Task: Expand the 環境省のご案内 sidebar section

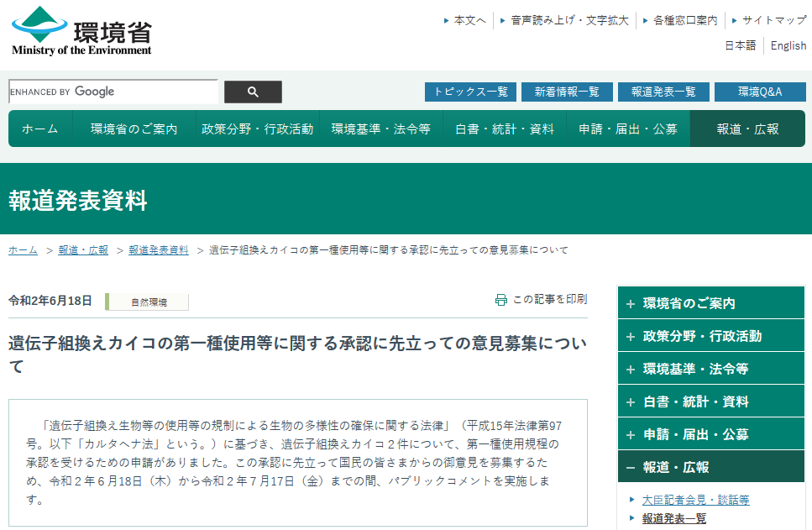Action: (631, 303)
